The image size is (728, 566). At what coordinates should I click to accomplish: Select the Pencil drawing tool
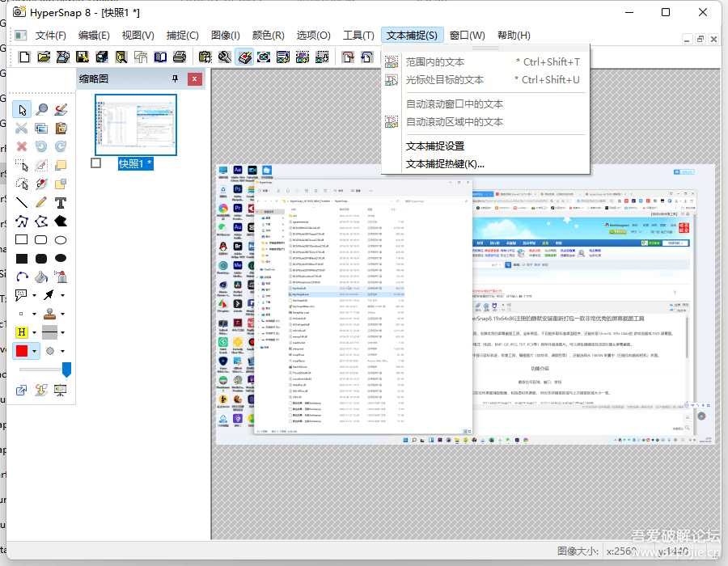click(40, 201)
